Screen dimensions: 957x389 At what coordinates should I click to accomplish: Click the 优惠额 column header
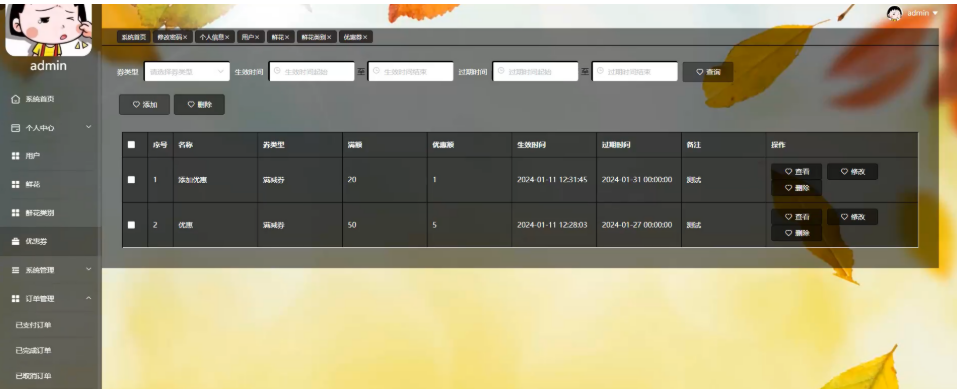(442, 145)
